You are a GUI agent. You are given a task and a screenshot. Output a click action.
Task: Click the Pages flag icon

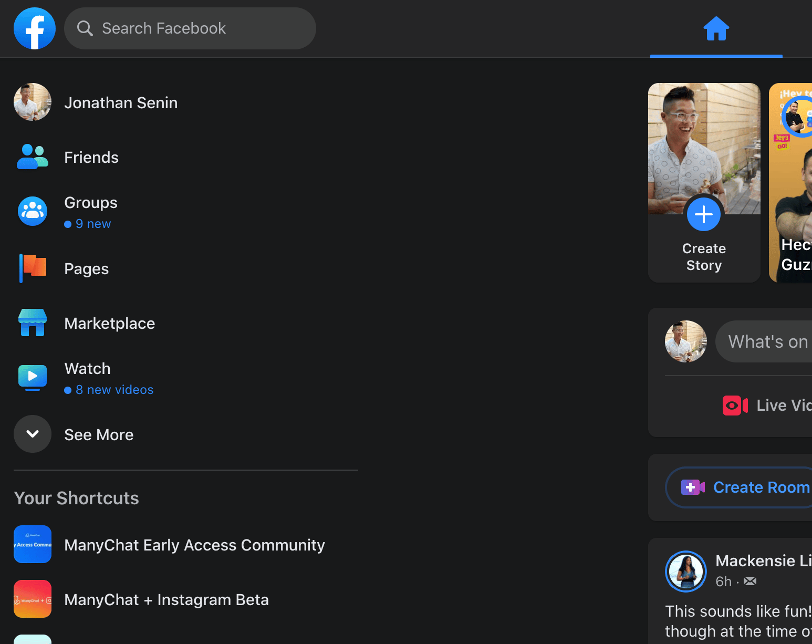[33, 268]
